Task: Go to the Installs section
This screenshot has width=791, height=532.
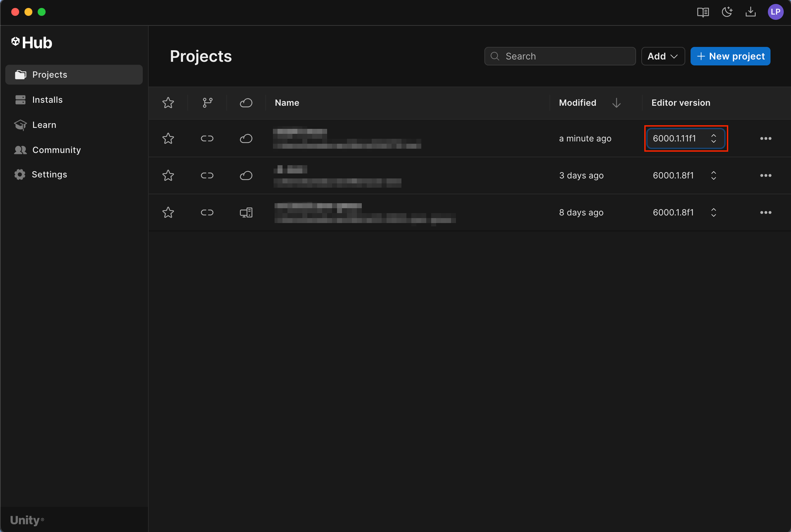Action: (47, 100)
